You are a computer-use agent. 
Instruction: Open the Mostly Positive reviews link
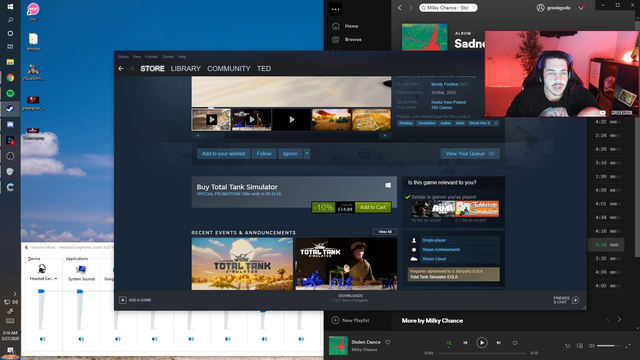pyautogui.click(x=444, y=84)
